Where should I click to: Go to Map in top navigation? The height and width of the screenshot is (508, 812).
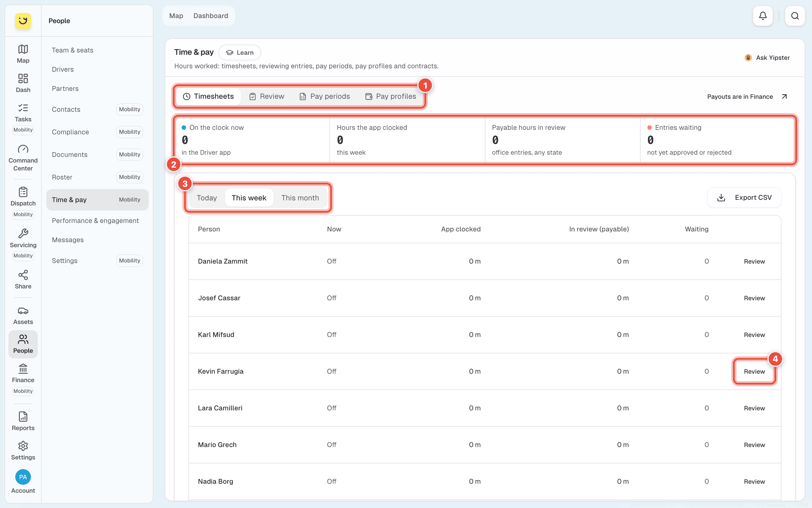(176, 16)
